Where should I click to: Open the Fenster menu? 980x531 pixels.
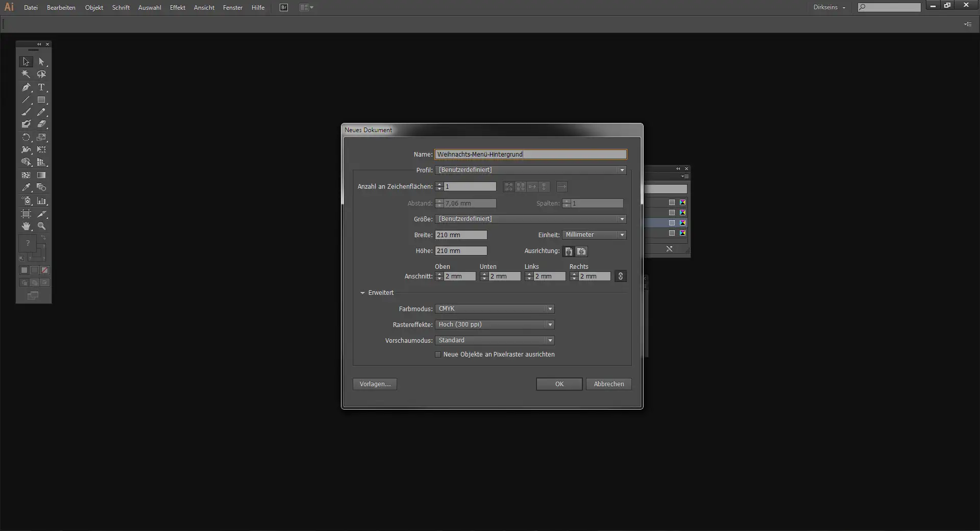(232, 8)
